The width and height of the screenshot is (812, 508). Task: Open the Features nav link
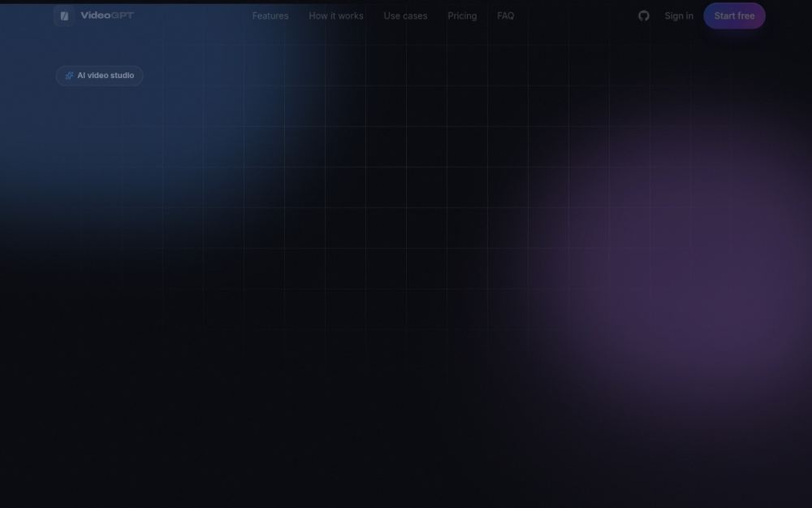point(270,16)
